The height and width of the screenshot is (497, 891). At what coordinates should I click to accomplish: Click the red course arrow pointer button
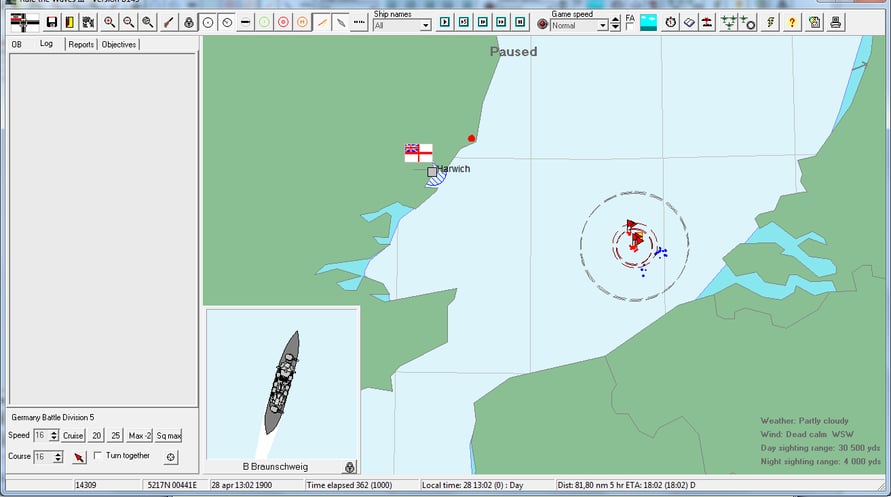tap(79, 457)
